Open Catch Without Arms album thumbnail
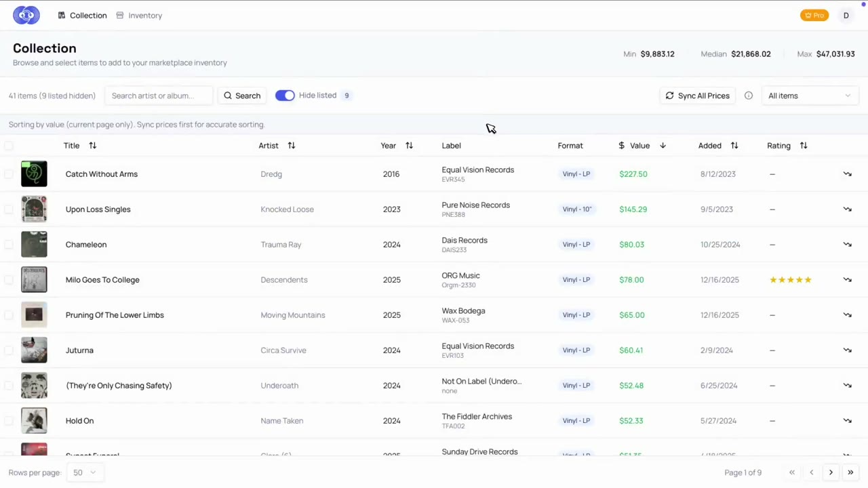 34,174
